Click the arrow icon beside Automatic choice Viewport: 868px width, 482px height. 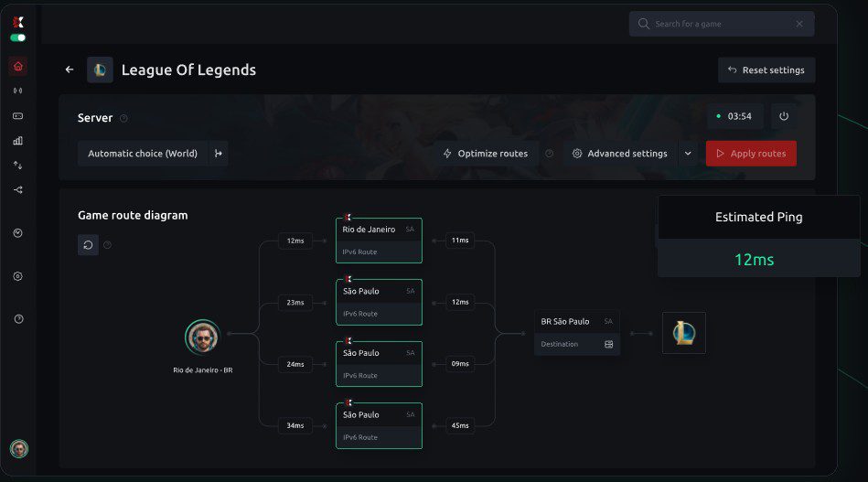point(219,154)
